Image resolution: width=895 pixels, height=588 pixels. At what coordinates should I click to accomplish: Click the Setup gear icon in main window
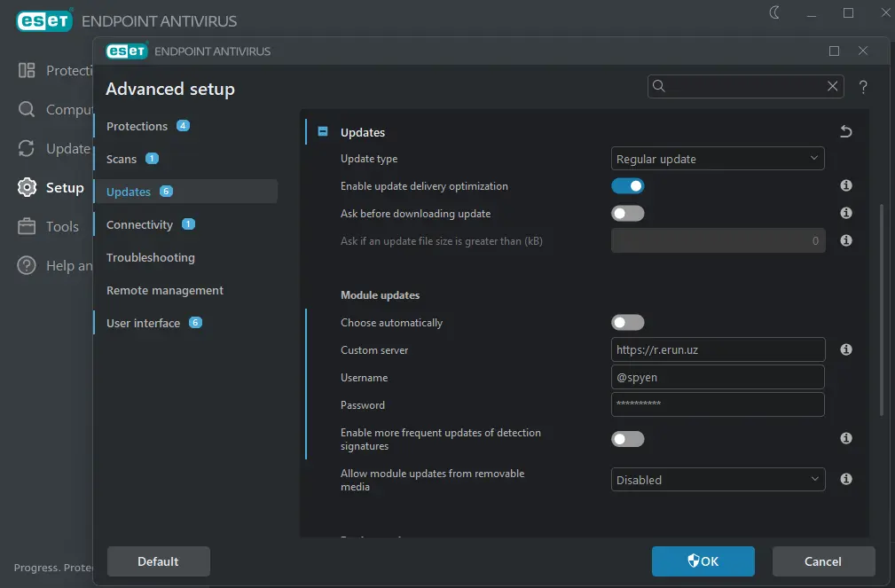click(27, 187)
